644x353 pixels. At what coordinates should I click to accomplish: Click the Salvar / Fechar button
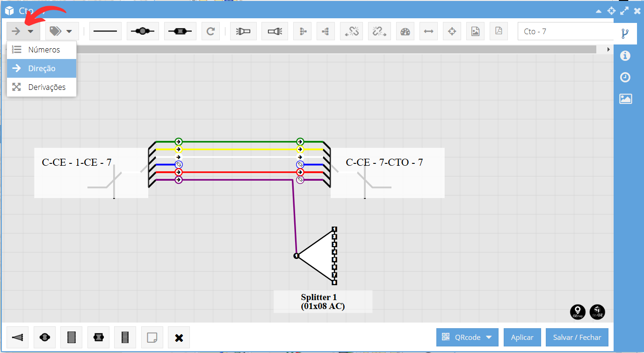coord(577,337)
